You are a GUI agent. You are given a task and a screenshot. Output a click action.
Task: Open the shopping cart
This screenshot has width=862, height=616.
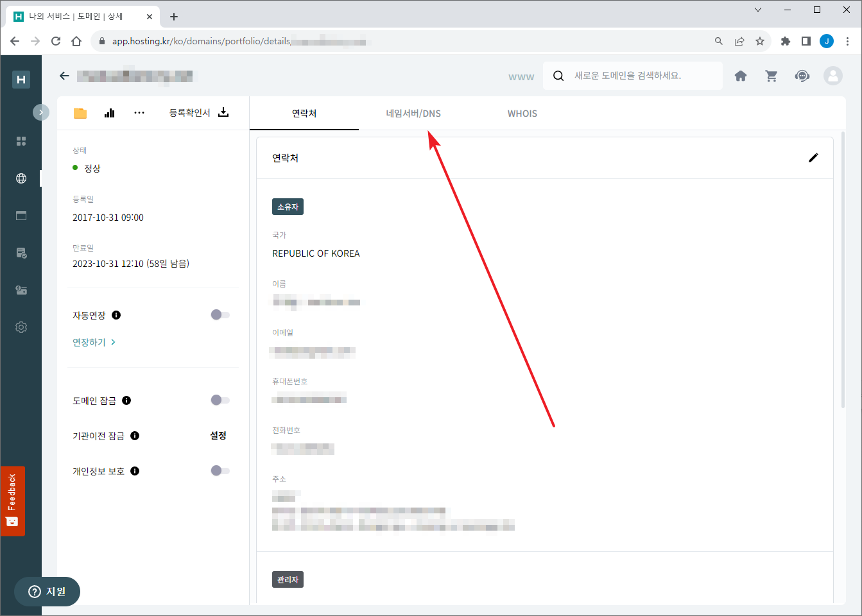(771, 76)
